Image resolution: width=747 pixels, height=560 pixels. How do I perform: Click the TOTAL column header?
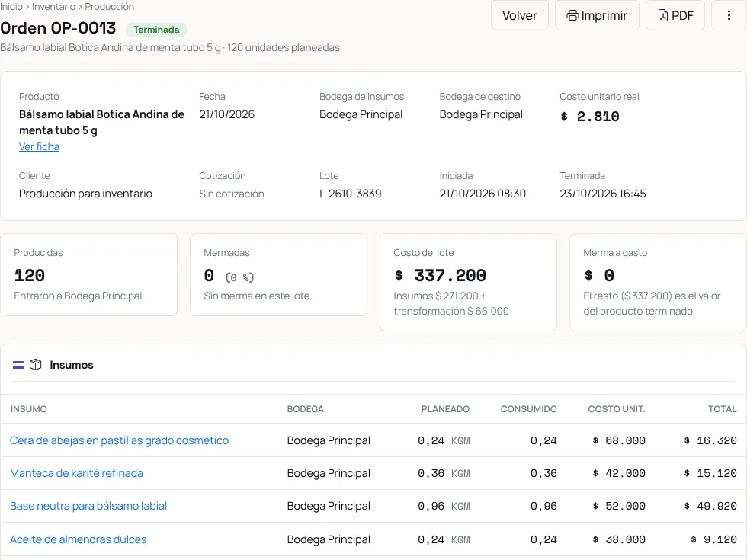coord(723,409)
